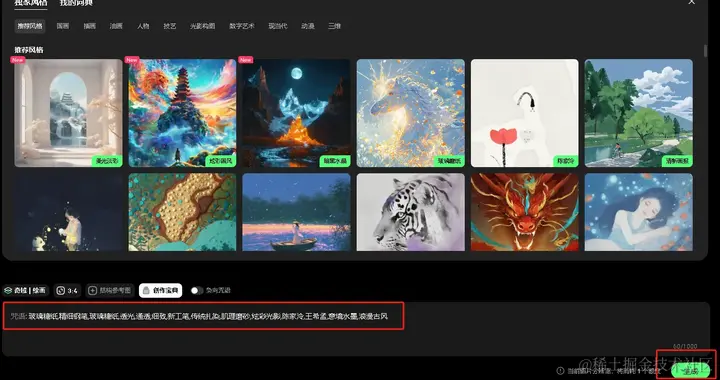Open the 3:4 aspect ratio selector
The height and width of the screenshot is (380, 720).
pos(67,291)
